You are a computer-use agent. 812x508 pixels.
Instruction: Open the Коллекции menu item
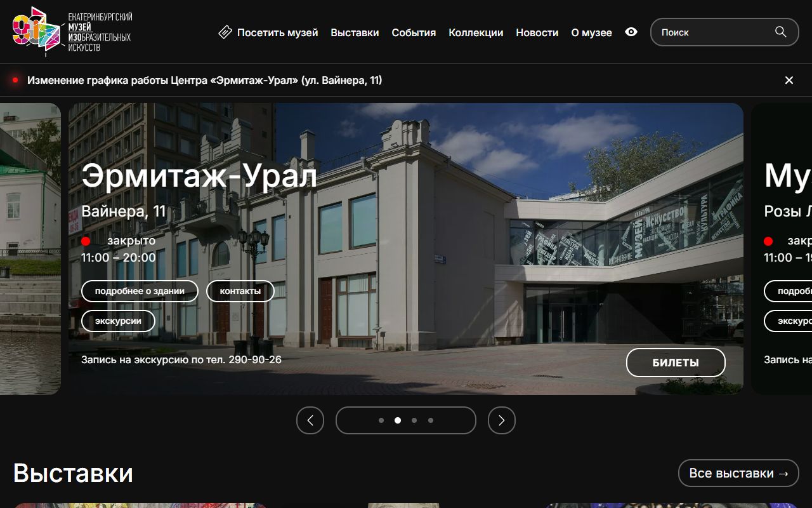(476, 32)
